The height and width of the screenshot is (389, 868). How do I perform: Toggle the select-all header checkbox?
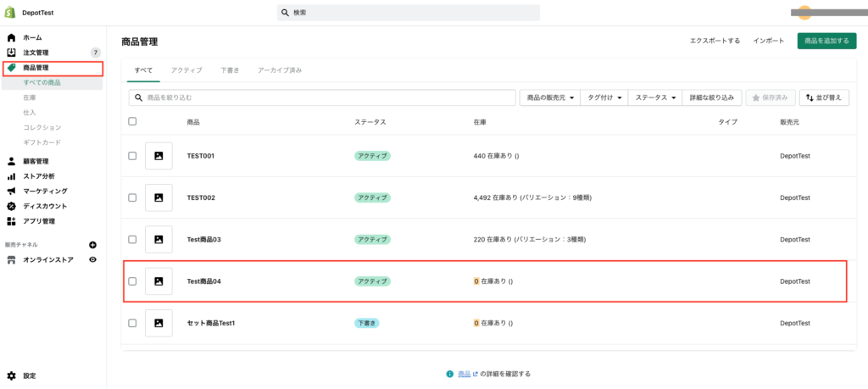click(131, 121)
